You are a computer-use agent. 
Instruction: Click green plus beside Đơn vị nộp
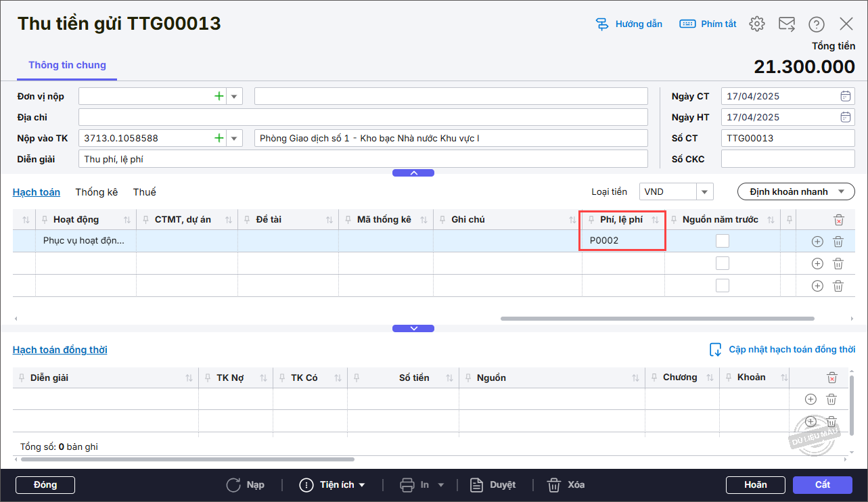(219, 96)
